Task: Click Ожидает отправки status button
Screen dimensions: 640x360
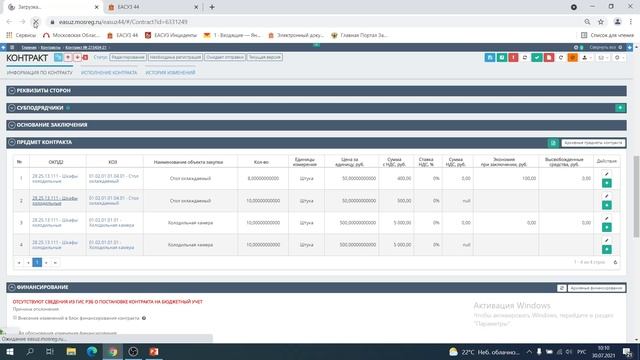Action: click(x=225, y=57)
